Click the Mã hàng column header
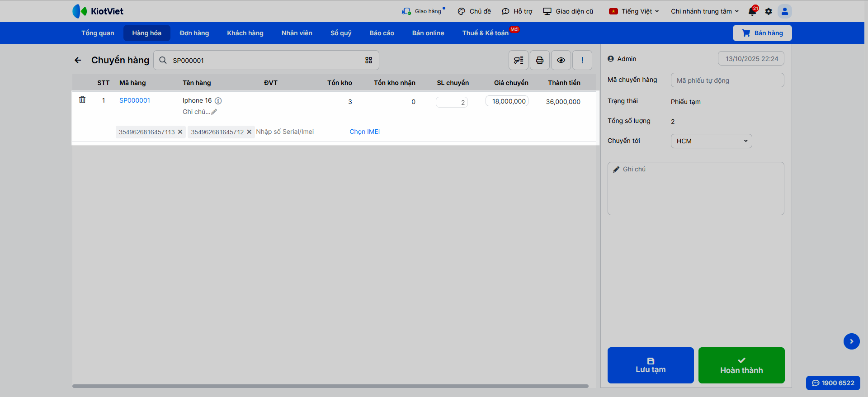This screenshot has width=868, height=397. (132, 83)
